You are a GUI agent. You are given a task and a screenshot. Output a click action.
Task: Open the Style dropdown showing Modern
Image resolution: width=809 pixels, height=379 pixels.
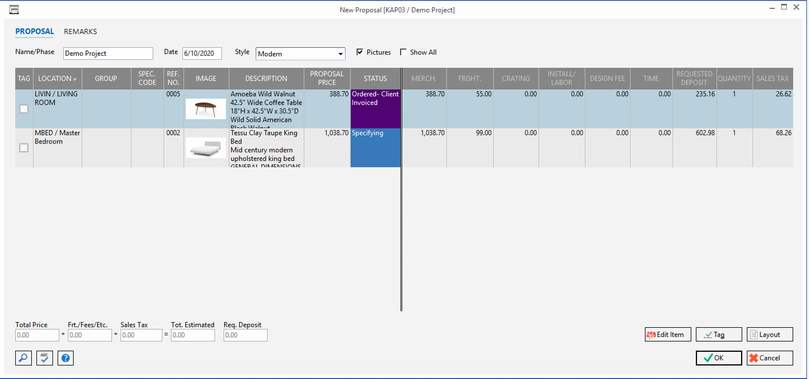pyautogui.click(x=300, y=54)
